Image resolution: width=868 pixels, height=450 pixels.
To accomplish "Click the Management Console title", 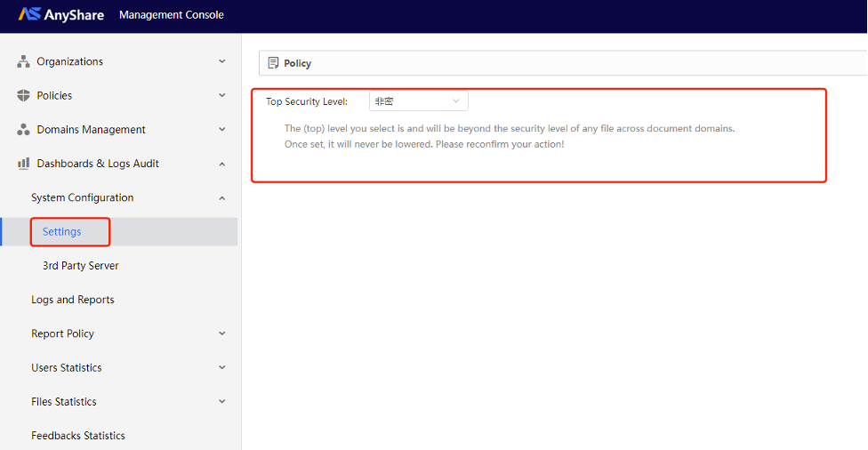I will click(172, 15).
